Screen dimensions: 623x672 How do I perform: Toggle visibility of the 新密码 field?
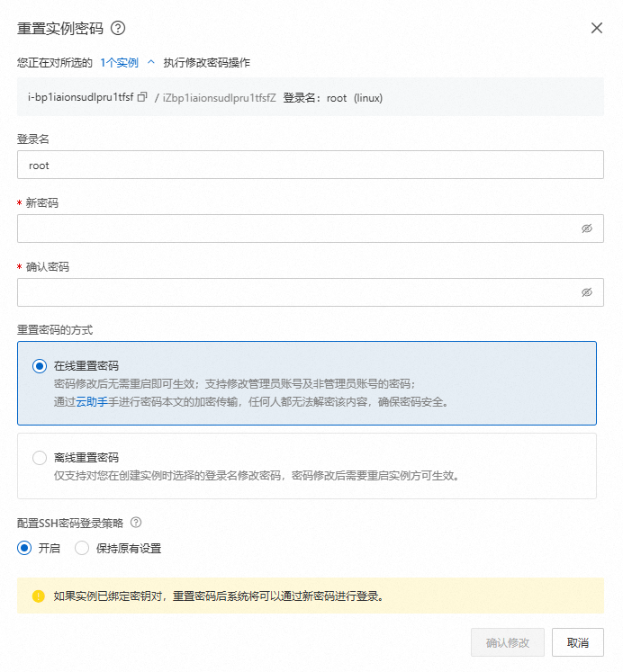click(x=586, y=228)
